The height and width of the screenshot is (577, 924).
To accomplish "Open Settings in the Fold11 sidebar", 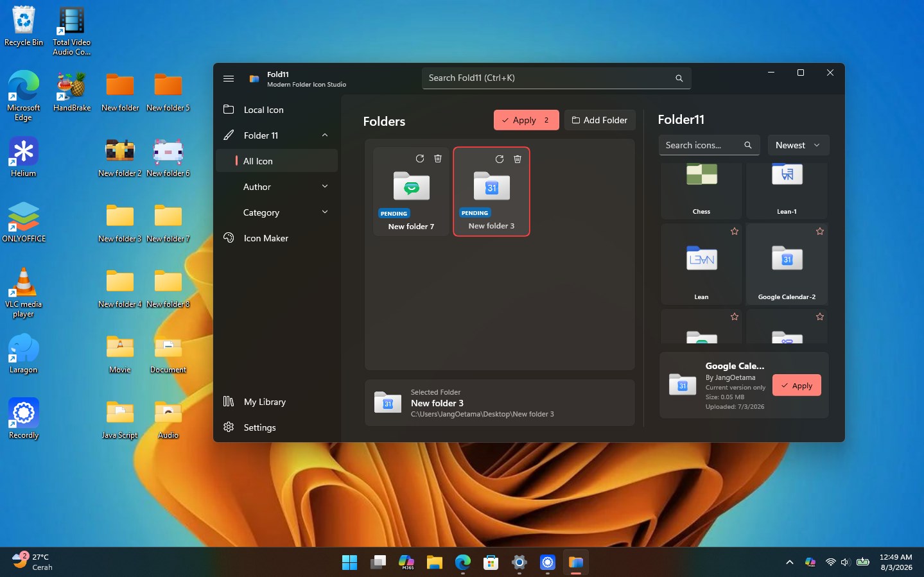I will 277,427.
